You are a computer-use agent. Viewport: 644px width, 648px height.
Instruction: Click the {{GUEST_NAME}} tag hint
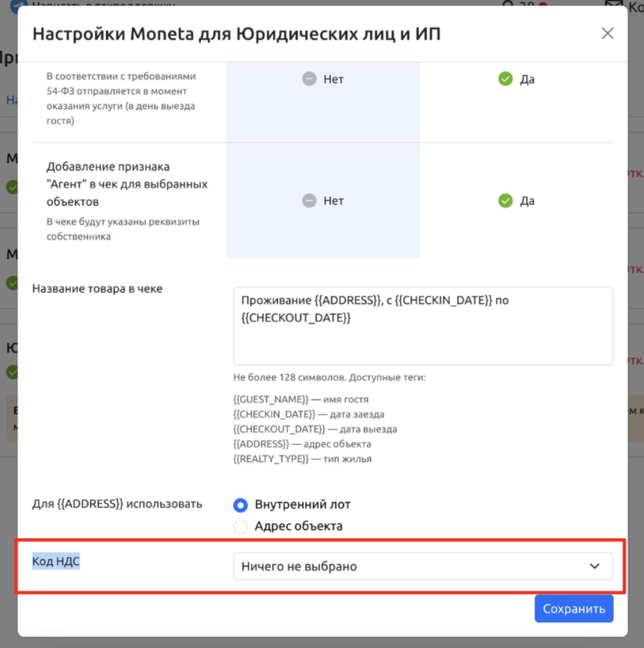(x=301, y=399)
